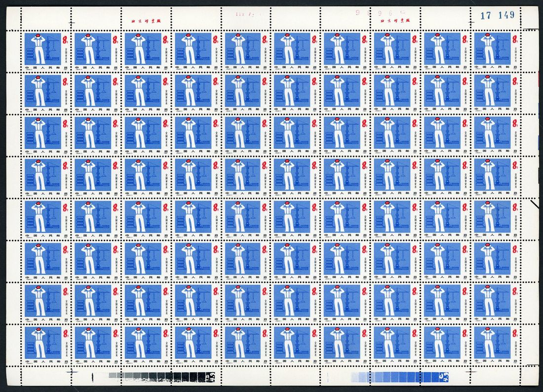This screenshot has width=543, height=392.
Task: Click the left red printer imprint in top margin
Action: tap(142, 21)
